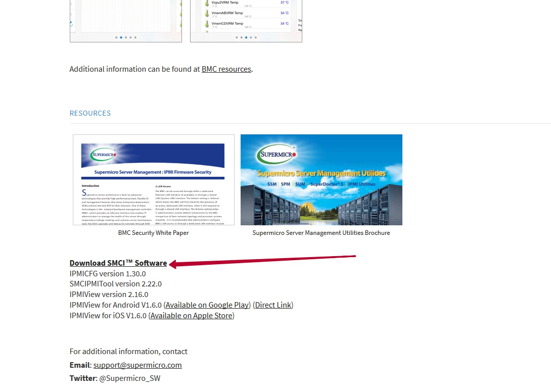551x392 pixels.
Task: Click the "Supermicro Server Management Utilities Brochure" caption
Action: [321, 233]
